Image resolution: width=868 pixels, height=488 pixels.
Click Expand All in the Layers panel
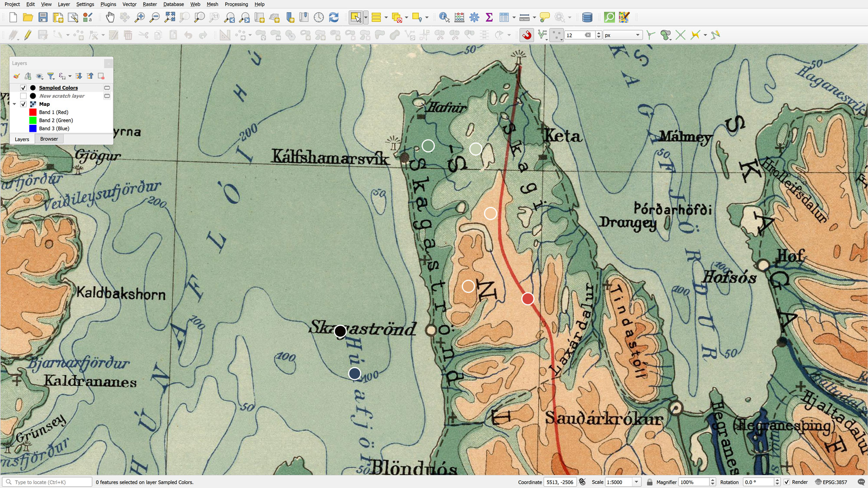[79, 76]
